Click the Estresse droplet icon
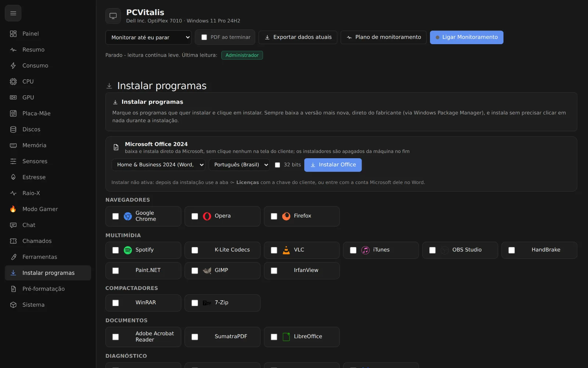 (13, 177)
